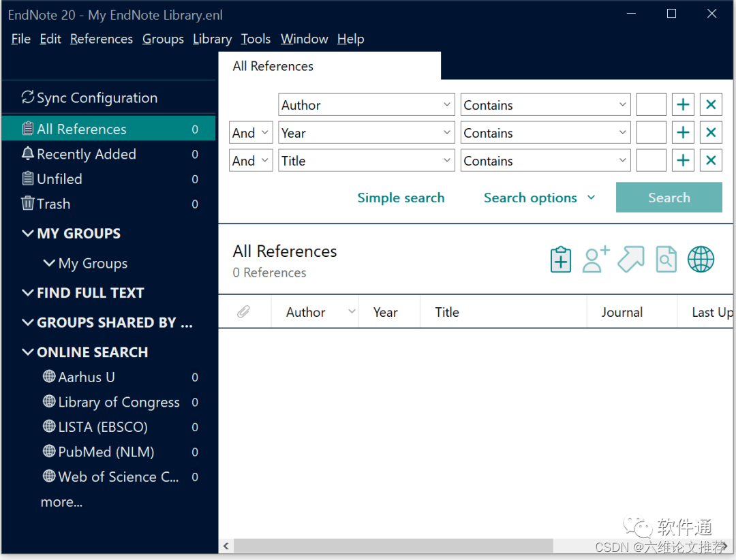Select All References in the sidebar
Viewport: 736px width, 560px height.
point(109,129)
